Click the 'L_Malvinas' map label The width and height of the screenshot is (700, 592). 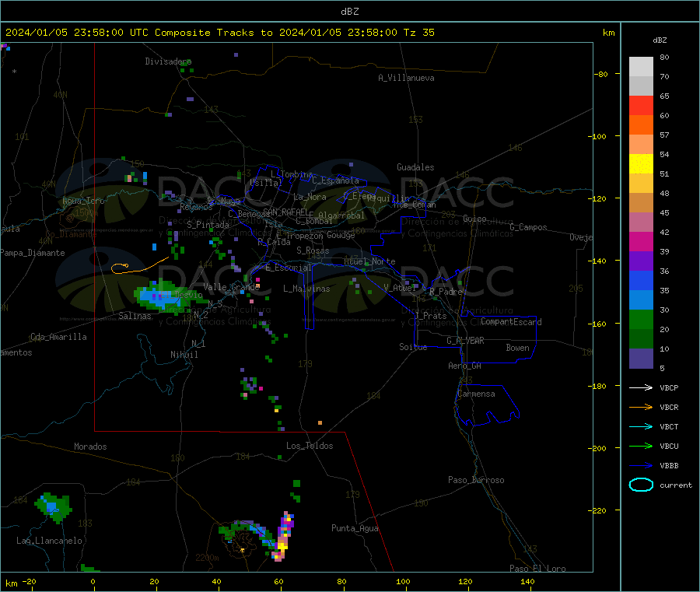[x=306, y=289]
